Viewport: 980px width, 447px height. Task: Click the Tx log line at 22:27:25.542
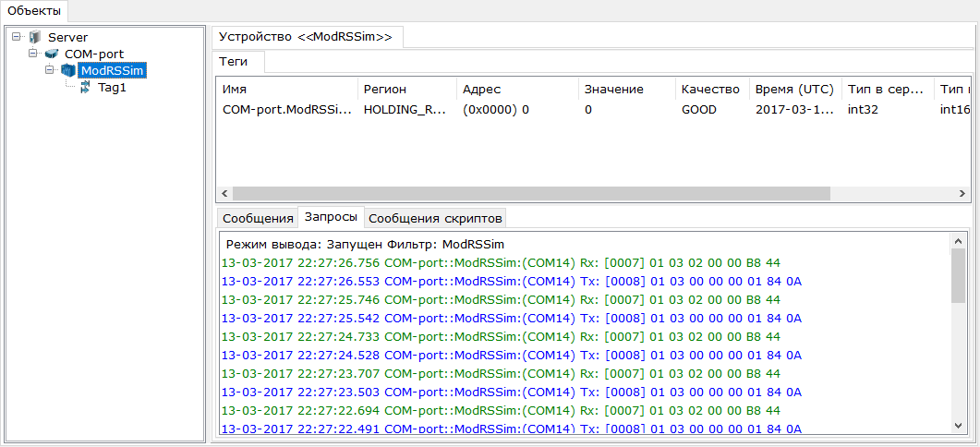click(x=512, y=319)
